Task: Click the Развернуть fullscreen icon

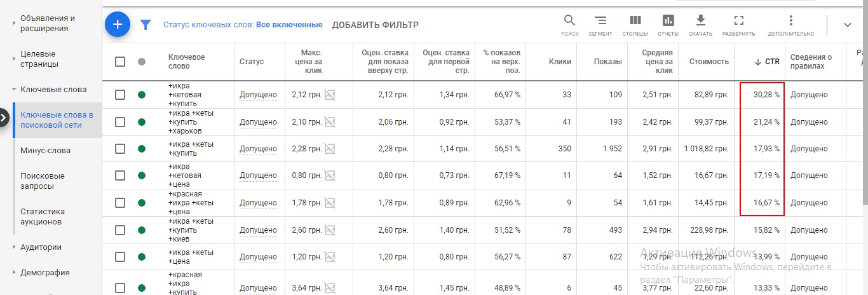Action: pyautogui.click(x=738, y=25)
